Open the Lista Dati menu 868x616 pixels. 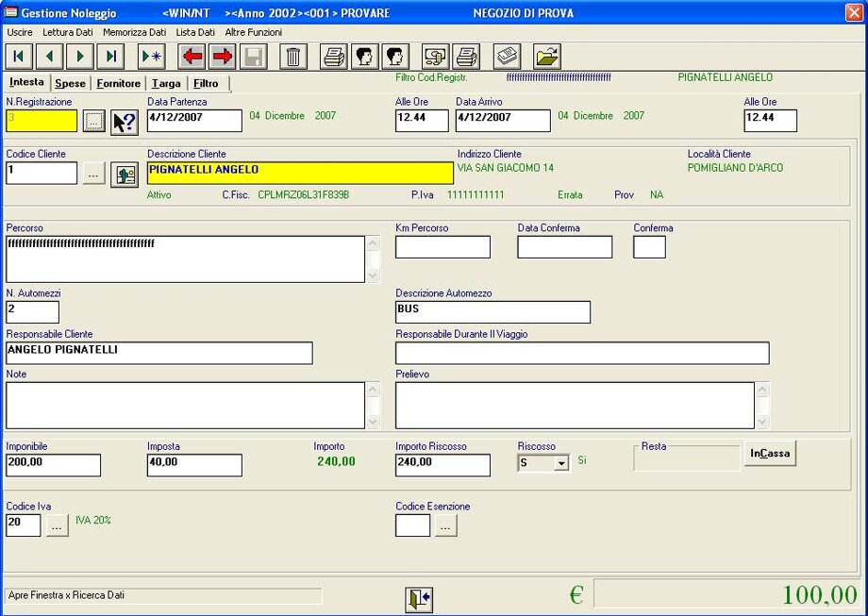tap(195, 32)
